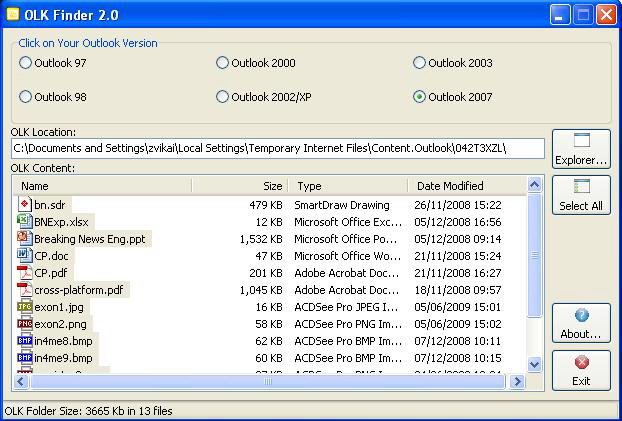
Task: Choose Outlook 2002/XP radio button
Action: (222, 97)
